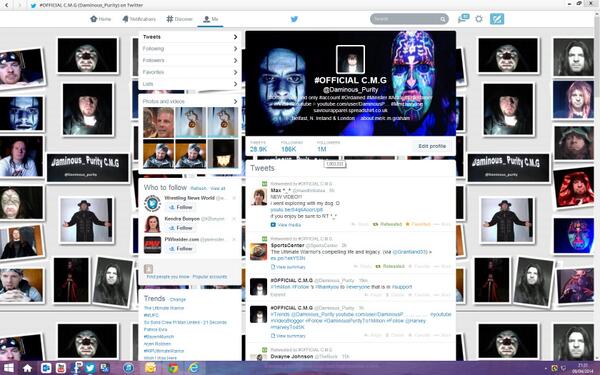The width and height of the screenshot is (600, 375).
Task: Follow PWInsider.com
Action: pyautogui.click(x=181, y=248)
